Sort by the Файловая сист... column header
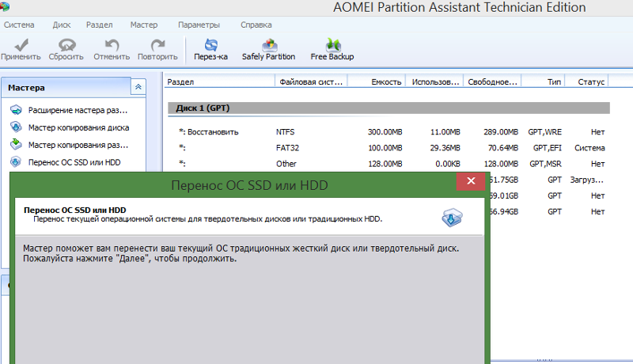This screenshot has width=633, height=364. click(311, 82)
